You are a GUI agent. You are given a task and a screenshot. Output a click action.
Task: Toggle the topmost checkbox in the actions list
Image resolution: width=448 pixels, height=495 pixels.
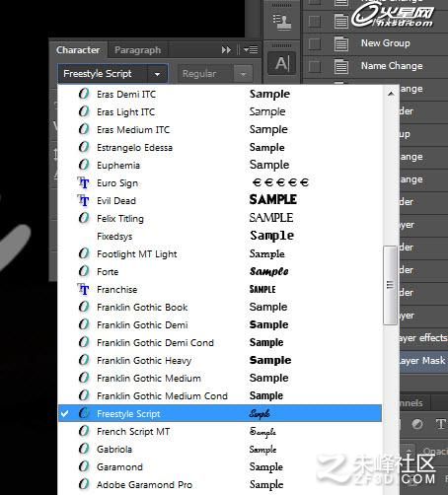315,22
